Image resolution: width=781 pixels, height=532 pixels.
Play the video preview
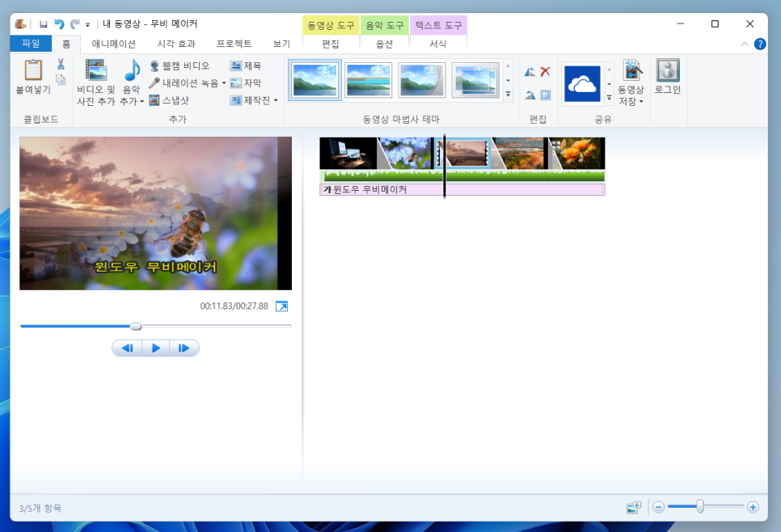[155, 348]
